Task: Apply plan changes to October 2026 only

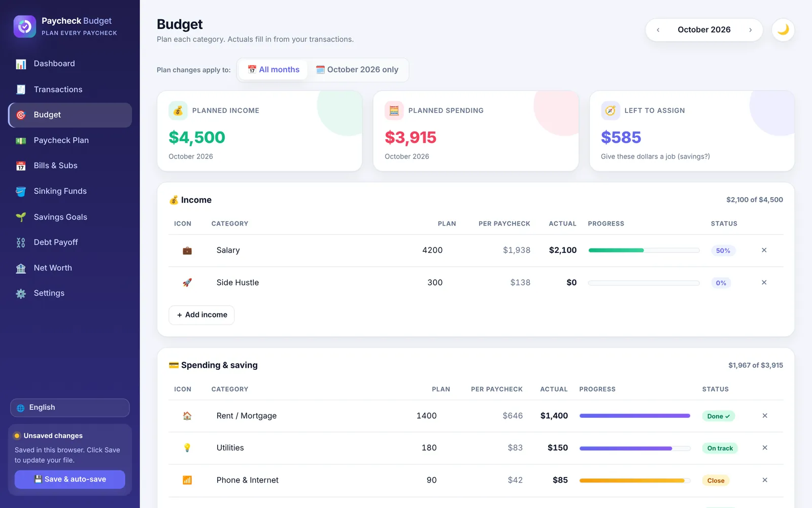Action: click(x=357, y=70)
